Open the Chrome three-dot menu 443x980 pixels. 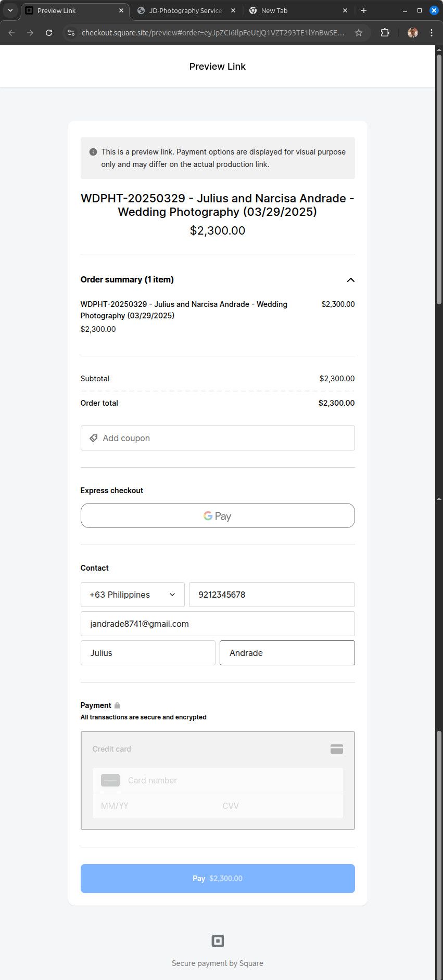[432, 33]
